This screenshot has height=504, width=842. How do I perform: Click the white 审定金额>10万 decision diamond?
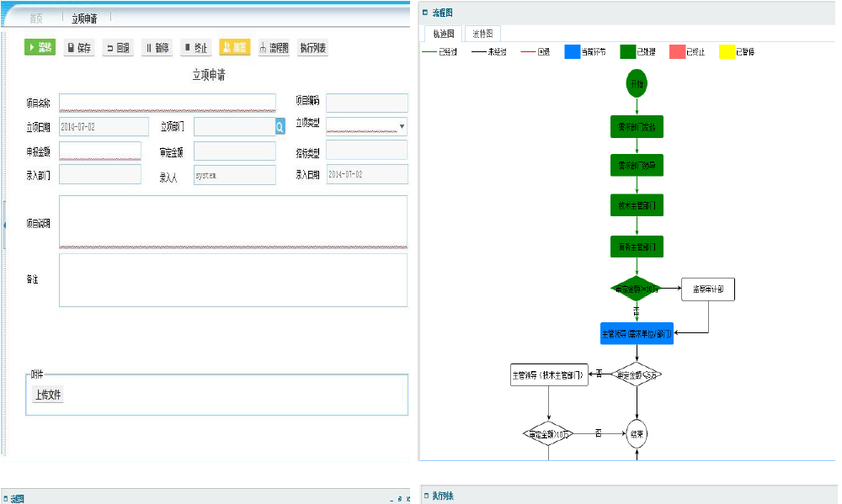548,434
